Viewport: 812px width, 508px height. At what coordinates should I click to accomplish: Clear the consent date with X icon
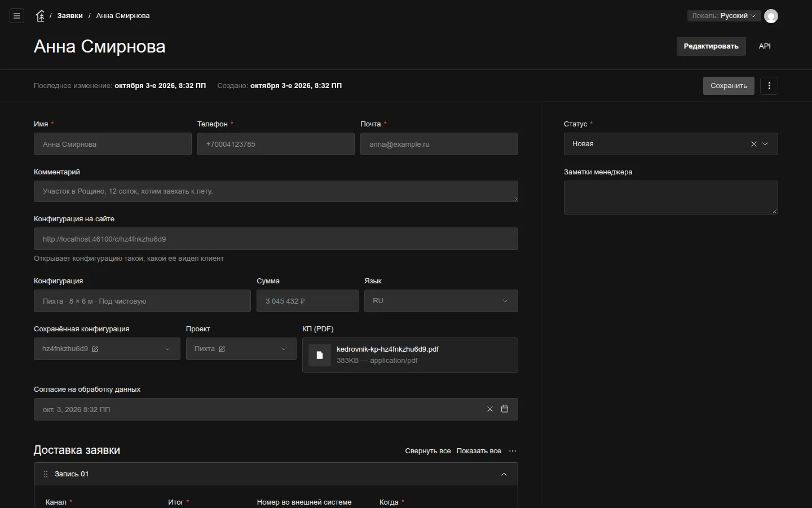(x=490, y=409)
